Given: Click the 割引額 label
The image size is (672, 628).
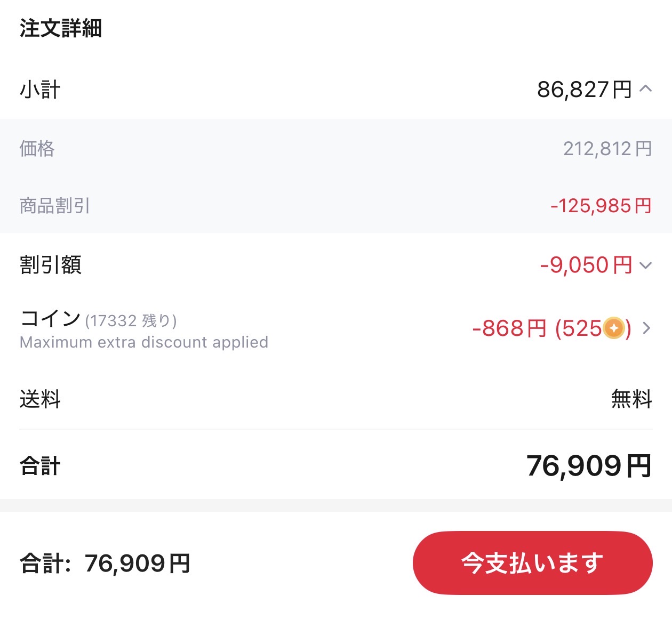Looking at the screenshot, I should click(51, 265).
